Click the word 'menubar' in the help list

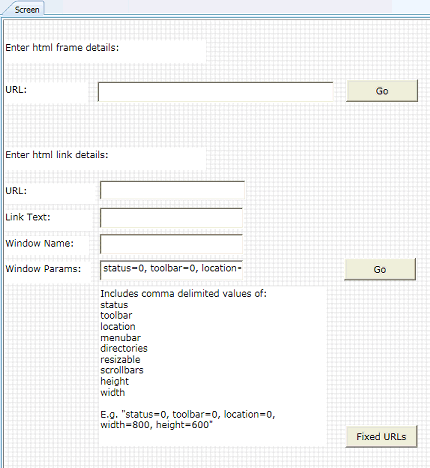[120, 338]
